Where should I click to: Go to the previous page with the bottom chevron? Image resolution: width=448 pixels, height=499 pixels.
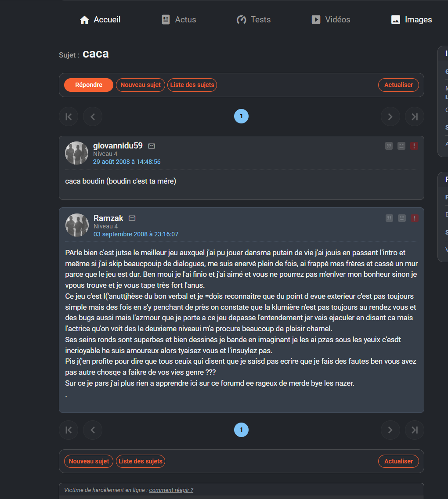pos(93,430)
